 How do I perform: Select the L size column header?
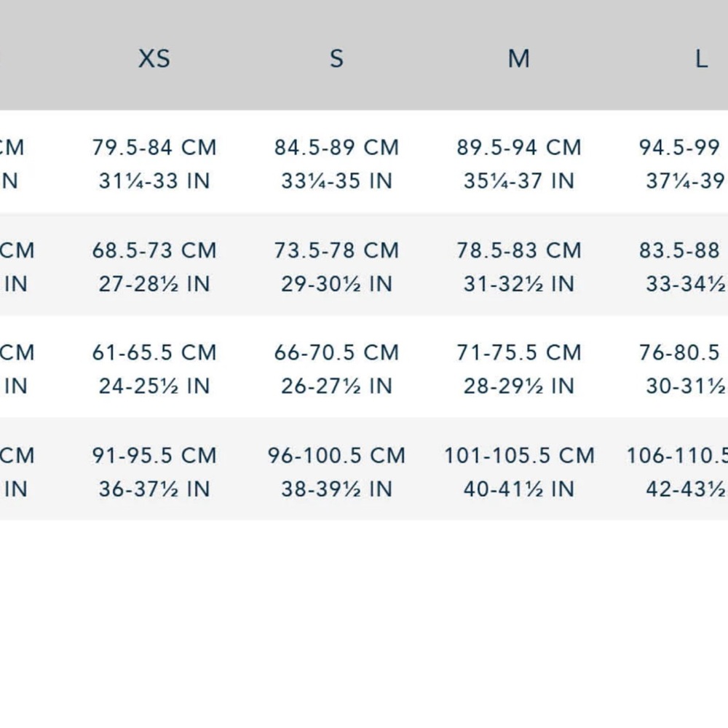click(701, 59)
